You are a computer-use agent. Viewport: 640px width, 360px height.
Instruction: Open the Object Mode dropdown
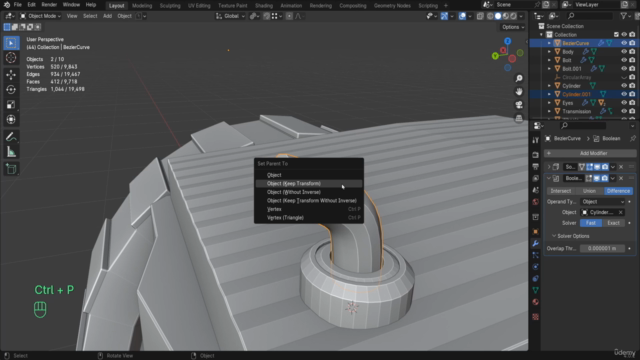[40, 16]
